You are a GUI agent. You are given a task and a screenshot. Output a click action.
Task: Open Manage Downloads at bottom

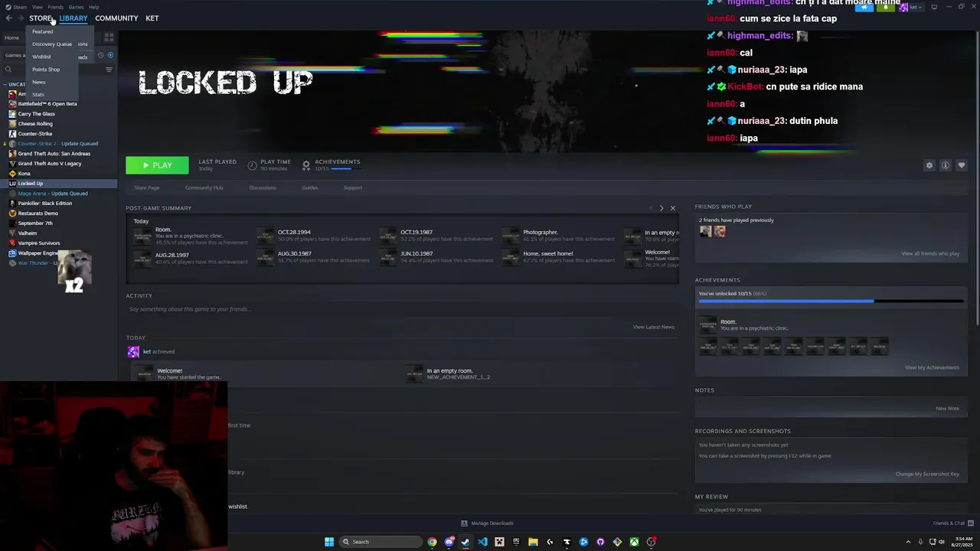[x=488, y=523]
